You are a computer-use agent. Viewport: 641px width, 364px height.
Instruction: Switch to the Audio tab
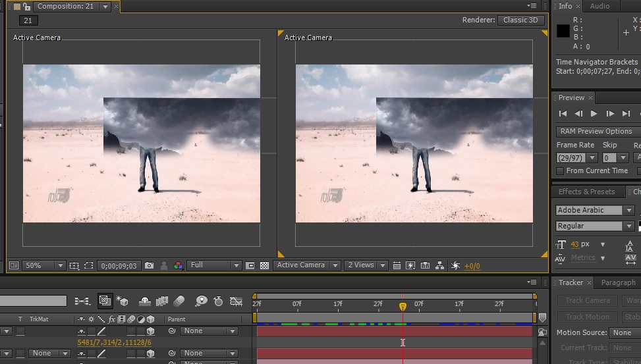tap(599, 6)
